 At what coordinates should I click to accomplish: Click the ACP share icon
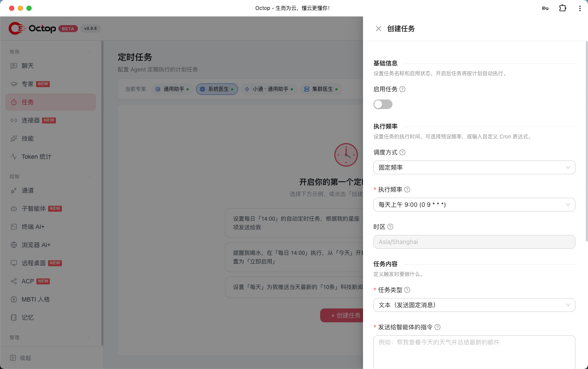14,281
